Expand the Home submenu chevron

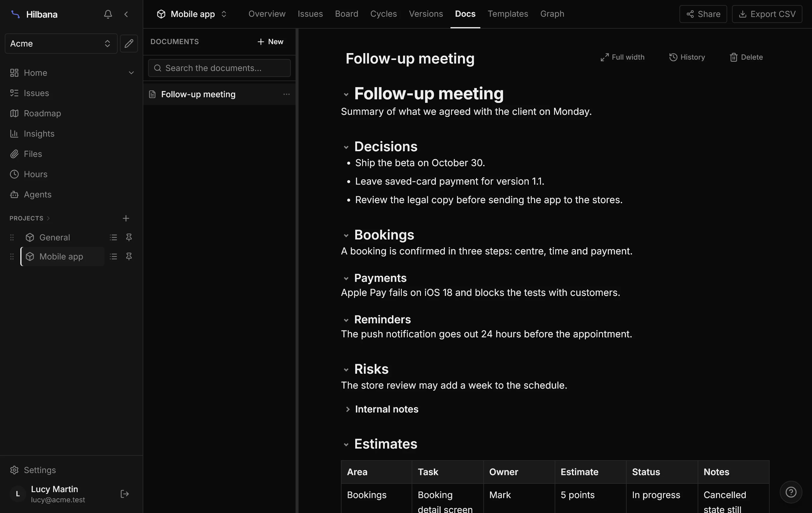click(x=131, y=73)
